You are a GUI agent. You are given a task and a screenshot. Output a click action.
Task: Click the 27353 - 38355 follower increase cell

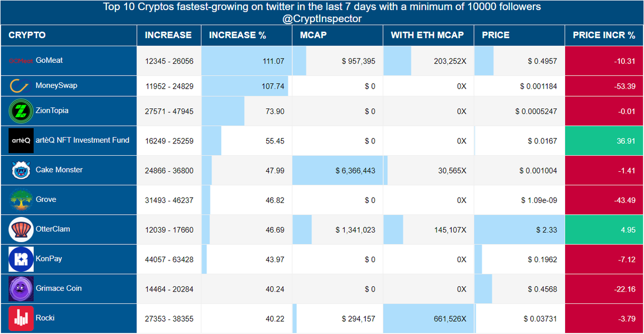tap(169, 318)
